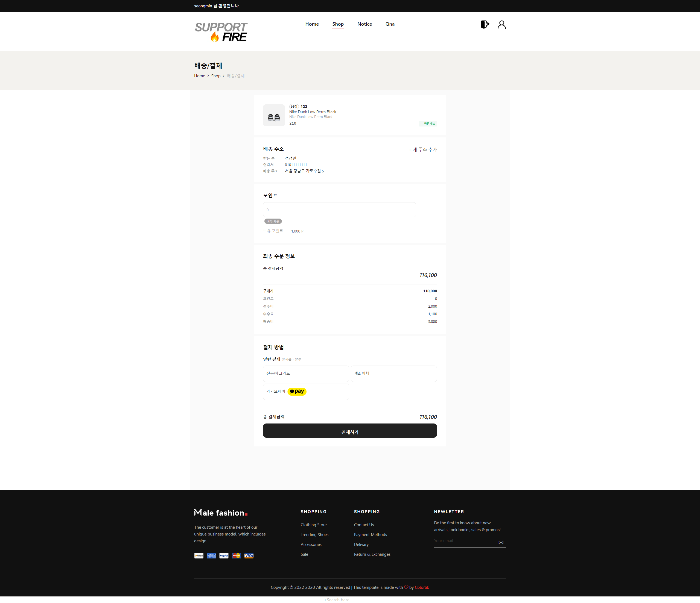The height and width of the screenshot is (603, 700).
Task: Open 새 주소 추가 to add an address
Action: 423,149
